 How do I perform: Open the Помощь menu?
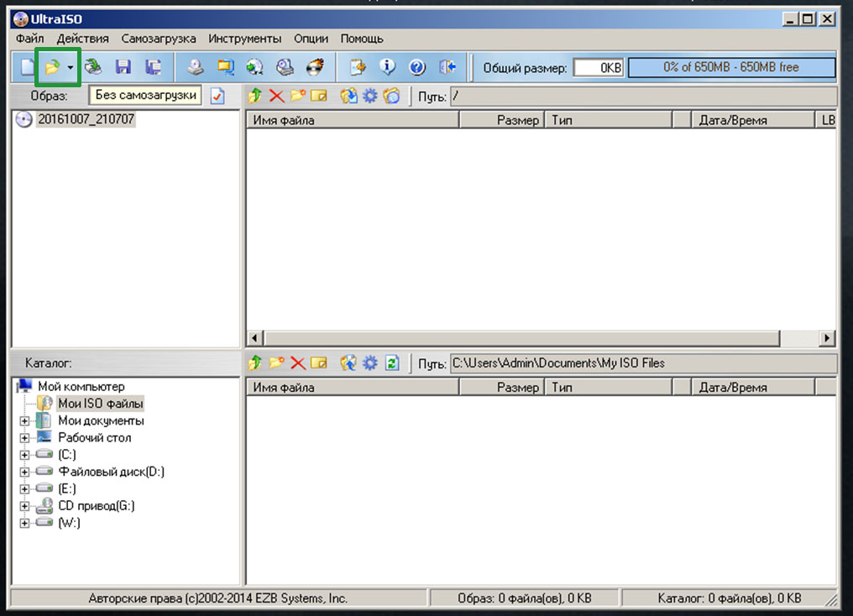point(362,39)
